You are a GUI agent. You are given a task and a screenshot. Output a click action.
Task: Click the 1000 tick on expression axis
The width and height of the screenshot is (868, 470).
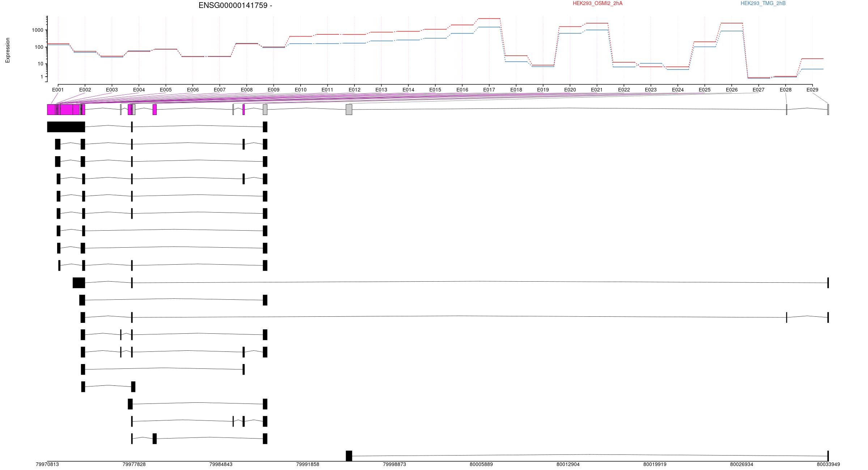[38, 30]
